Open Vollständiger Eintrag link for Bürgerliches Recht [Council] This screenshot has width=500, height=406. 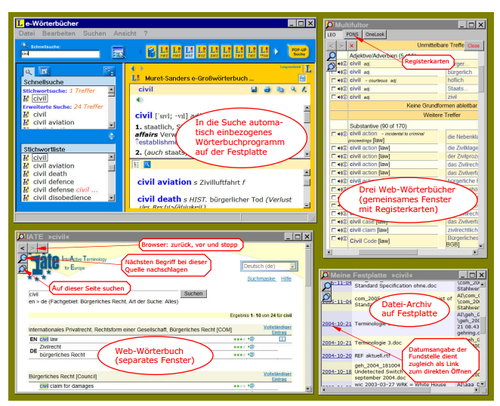click(x=277, y=377)
